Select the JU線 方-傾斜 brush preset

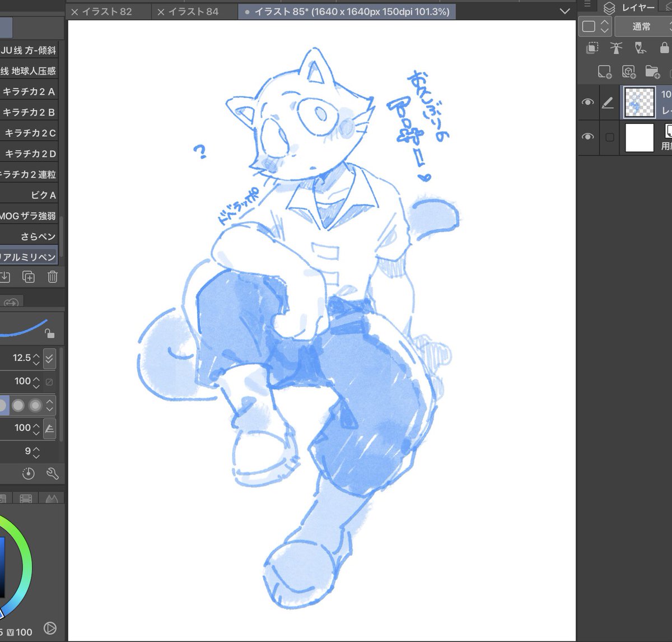pyautogui.click(x=29, y=50)
